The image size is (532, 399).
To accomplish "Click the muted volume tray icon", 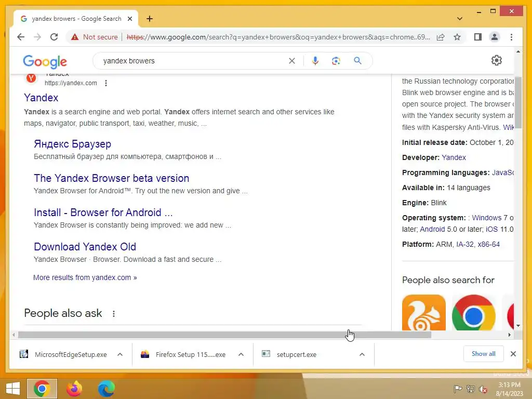I will pos(483,389).
